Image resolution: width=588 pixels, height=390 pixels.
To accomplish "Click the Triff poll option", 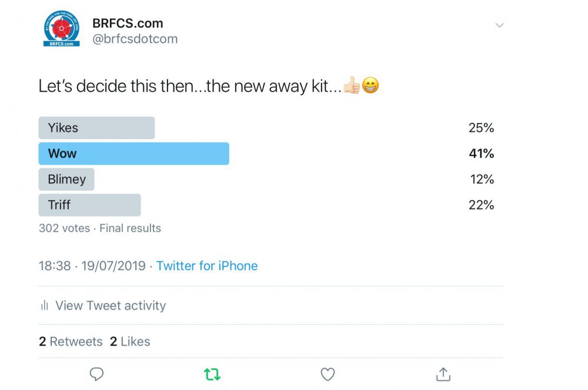I will pos(89,205).
